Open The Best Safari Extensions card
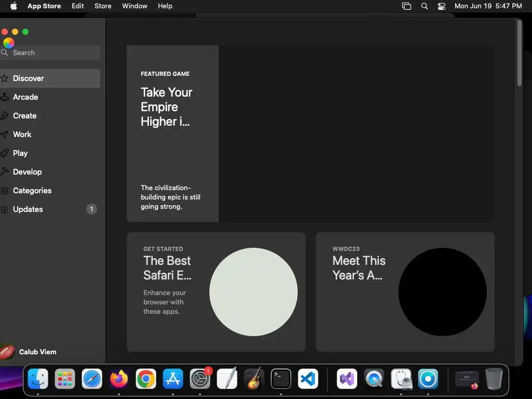The image size is (532, 399). tap(216, 292)
